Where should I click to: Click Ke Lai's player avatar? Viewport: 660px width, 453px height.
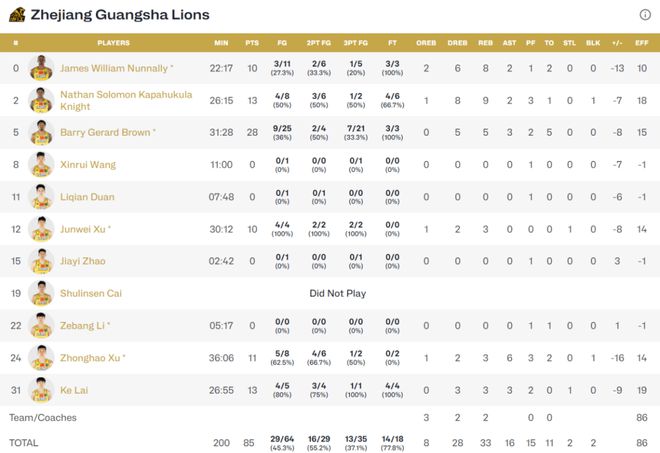(x=42, y=390)
